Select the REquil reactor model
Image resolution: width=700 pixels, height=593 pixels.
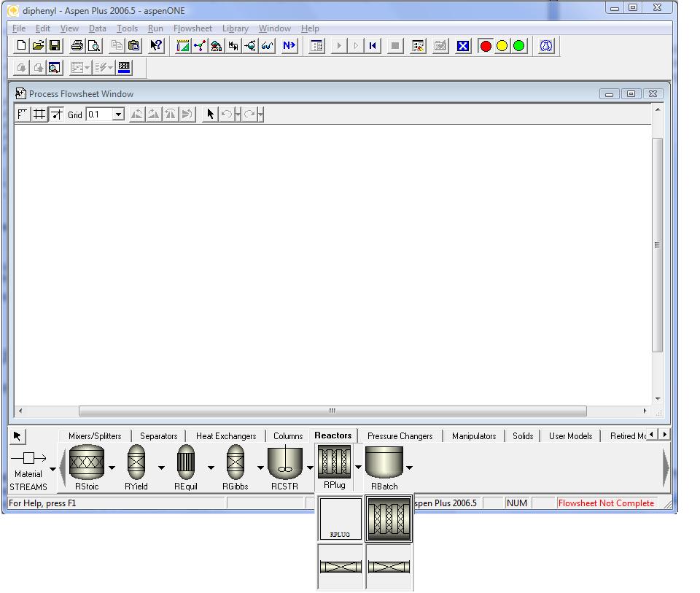pos(186,468)
